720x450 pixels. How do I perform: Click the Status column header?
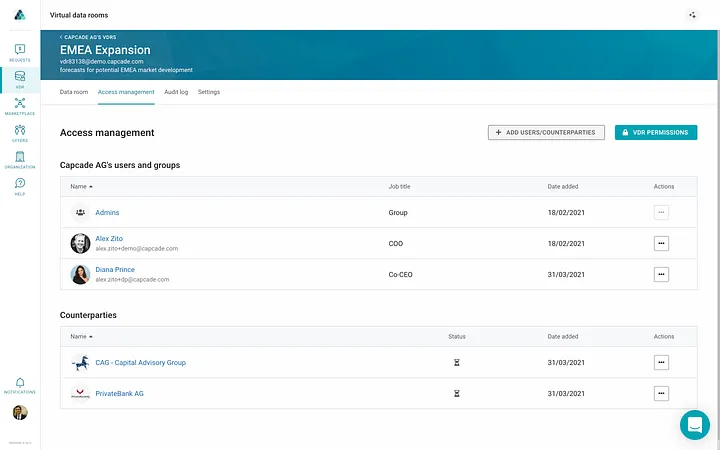pos(457,337)
